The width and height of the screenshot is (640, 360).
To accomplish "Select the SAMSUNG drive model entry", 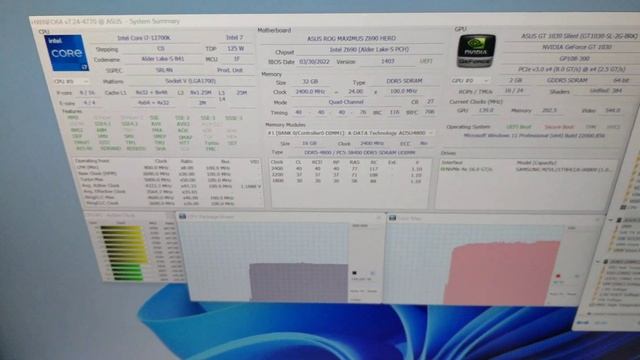I will (563, 169).
